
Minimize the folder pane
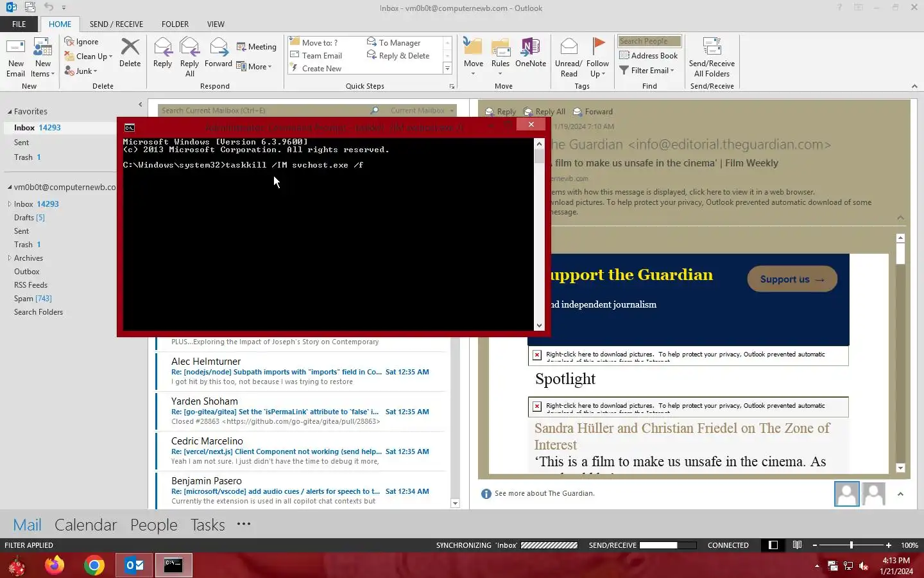tap(141, 105)
